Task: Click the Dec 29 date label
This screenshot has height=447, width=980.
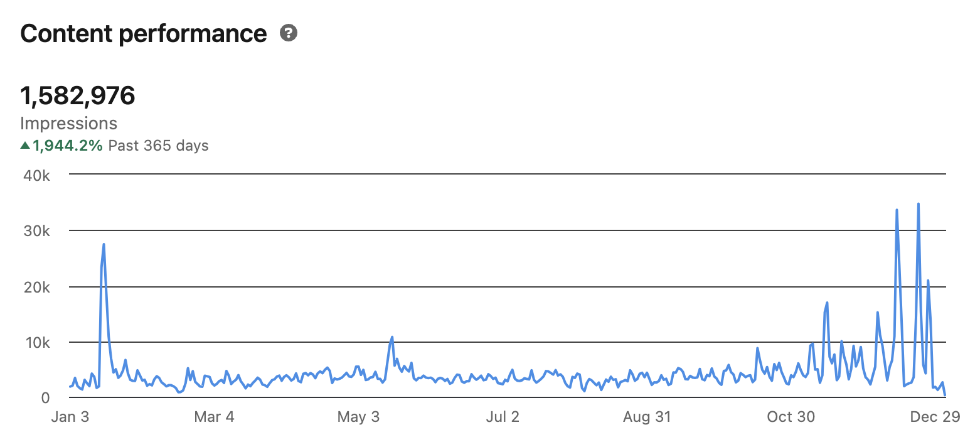Action: (935, 417)
